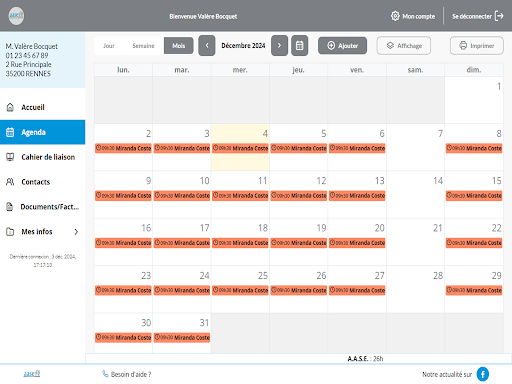Click the 35200 RENNES address line

click(28, 74)
